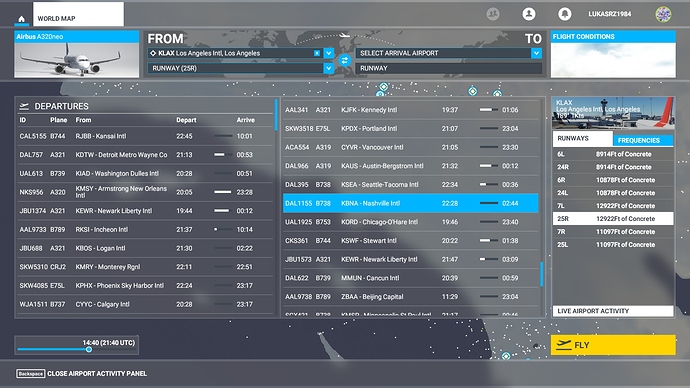Click the time of day slider handle

pyautogui.click(x=89, y=349)
